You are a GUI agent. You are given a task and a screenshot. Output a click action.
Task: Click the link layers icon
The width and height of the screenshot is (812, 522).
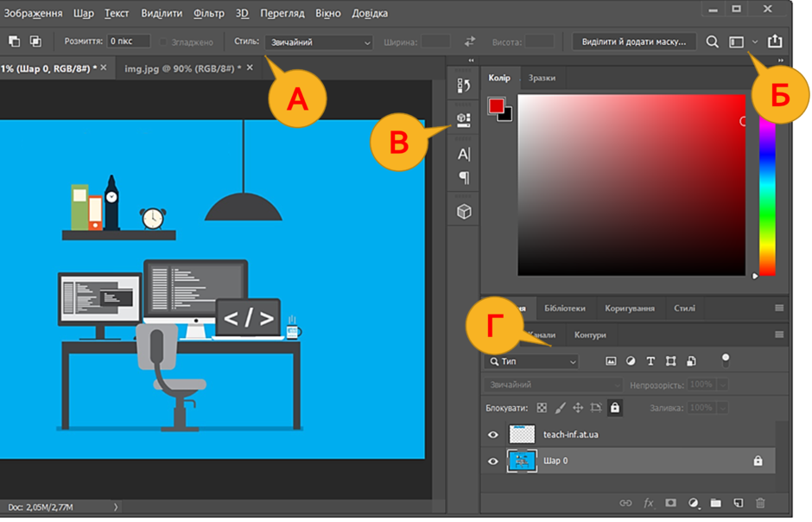(x=625, y=503)
